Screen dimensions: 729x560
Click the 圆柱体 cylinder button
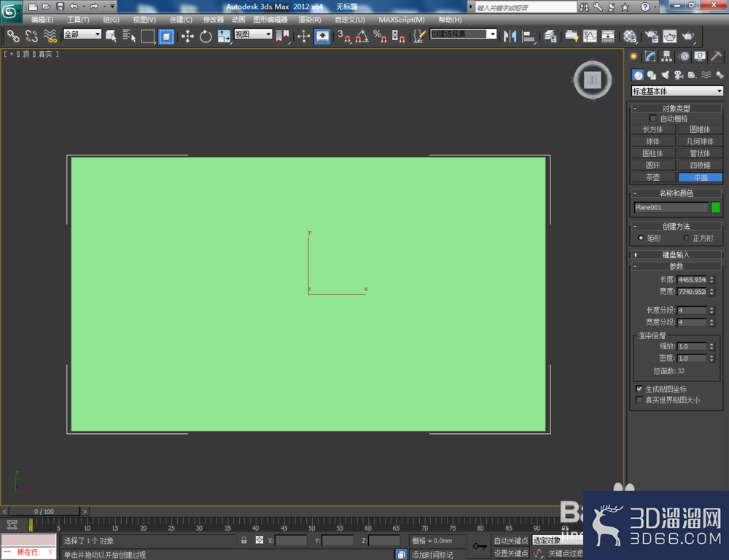pyautogui.click(x=652, y=153)
